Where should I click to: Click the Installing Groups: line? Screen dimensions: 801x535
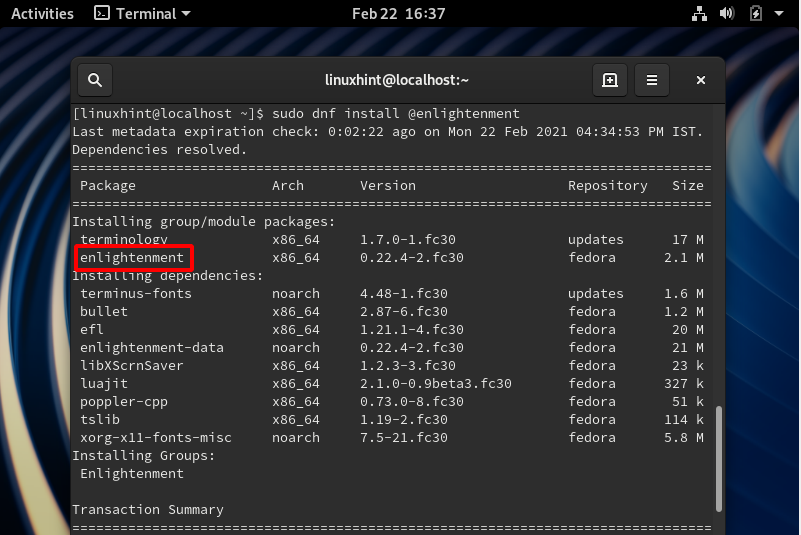click(x=144, y=456)
